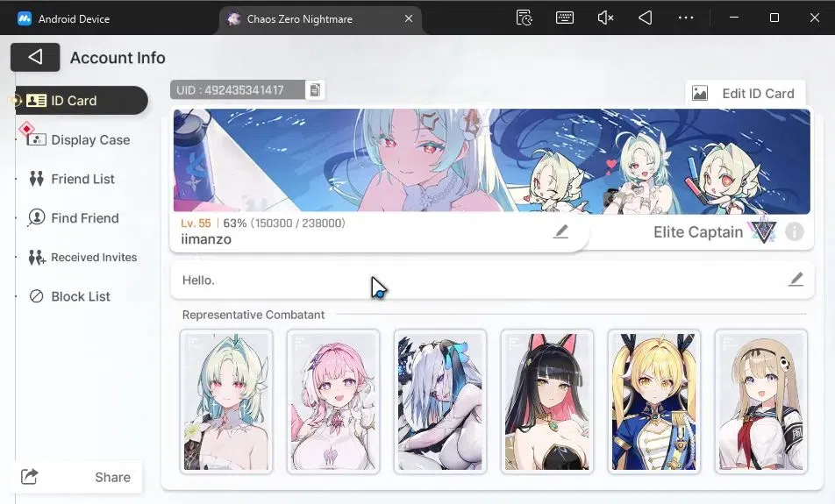The image size is (835, 504).
Task: Maximize the emulator window
Action: [x=774, y=18]
